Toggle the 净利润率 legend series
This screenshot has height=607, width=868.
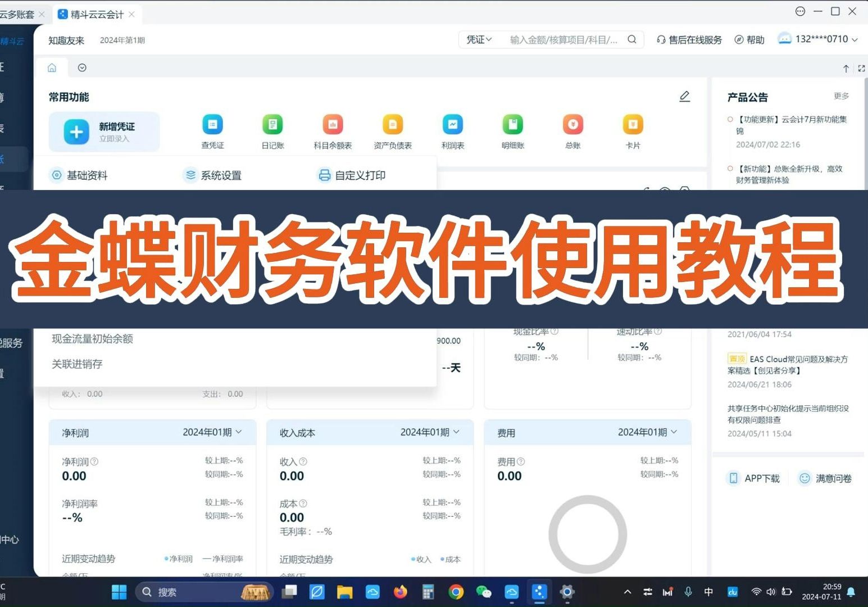tap(223, 559)
